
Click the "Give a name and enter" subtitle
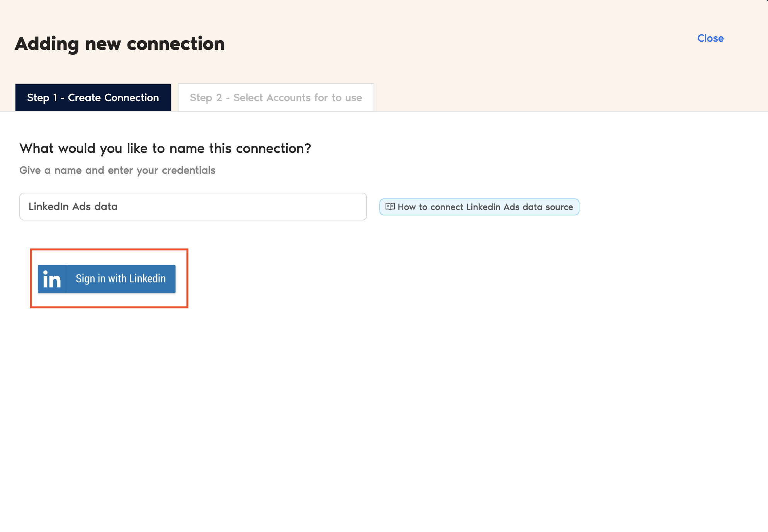89,170
